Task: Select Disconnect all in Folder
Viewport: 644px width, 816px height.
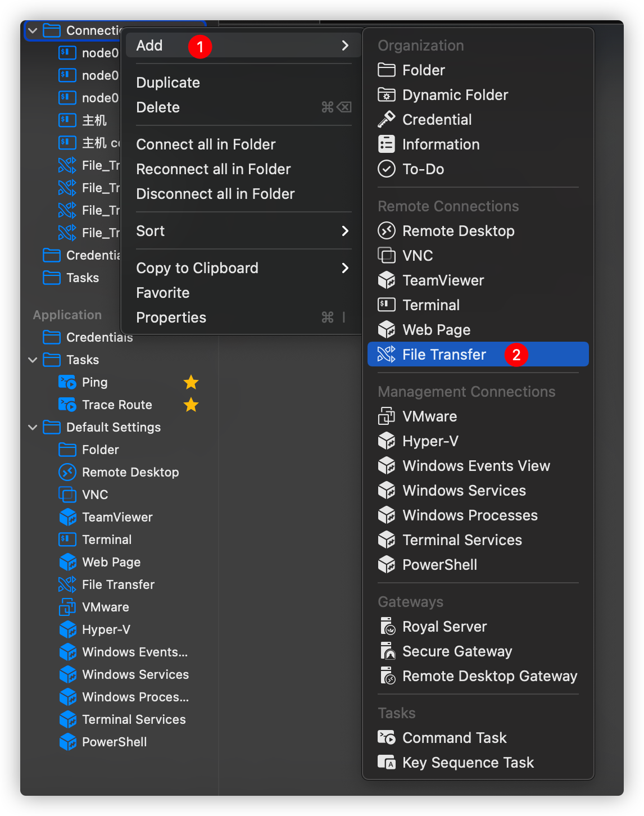Action: coord(215,194)
